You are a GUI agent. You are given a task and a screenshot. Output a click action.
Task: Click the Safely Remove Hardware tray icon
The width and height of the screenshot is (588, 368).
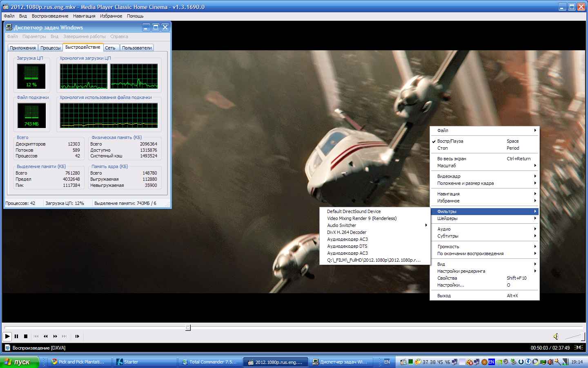pos(514,362)
